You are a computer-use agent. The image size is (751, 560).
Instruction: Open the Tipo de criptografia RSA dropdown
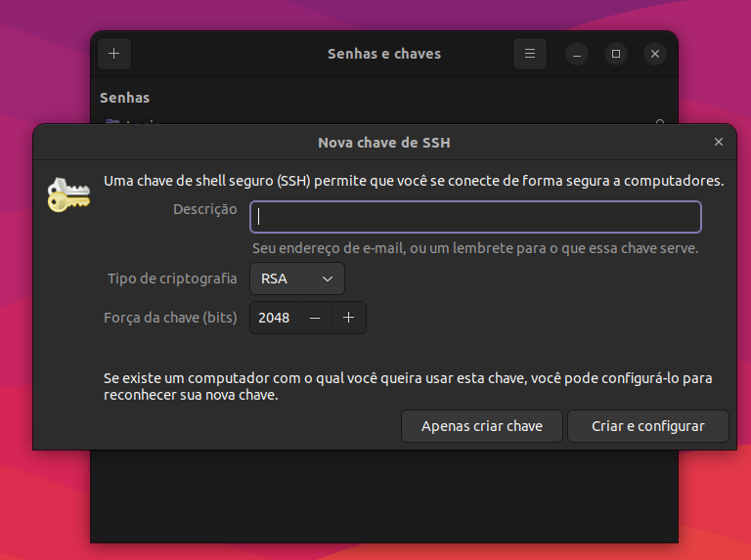click(297, 279)
